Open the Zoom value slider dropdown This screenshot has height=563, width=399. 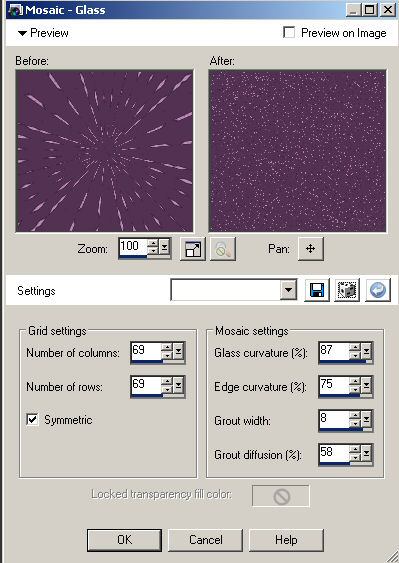click(x=164, y=247)
